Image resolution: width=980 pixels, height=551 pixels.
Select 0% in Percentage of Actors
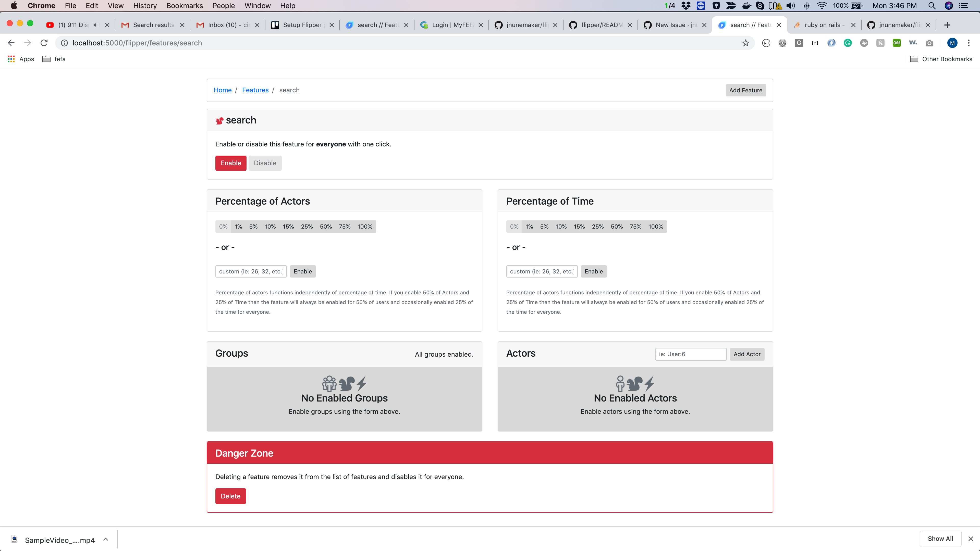(x=223, y=226)
